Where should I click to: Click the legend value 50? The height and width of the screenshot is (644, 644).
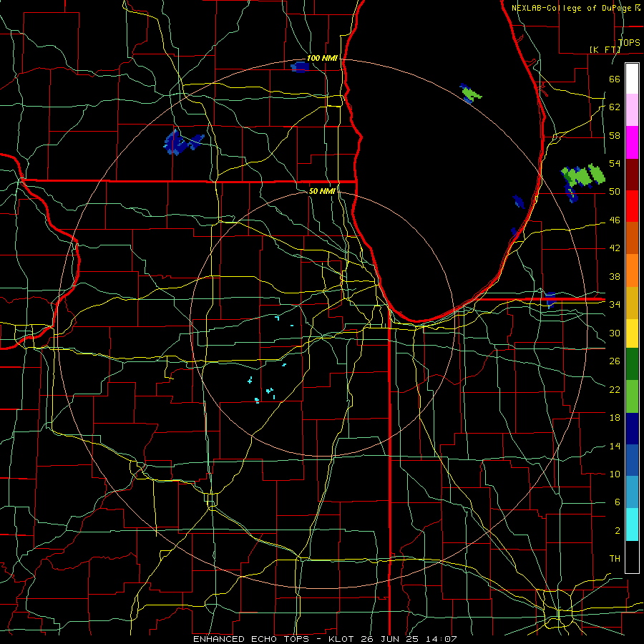(x=615, y=192)
